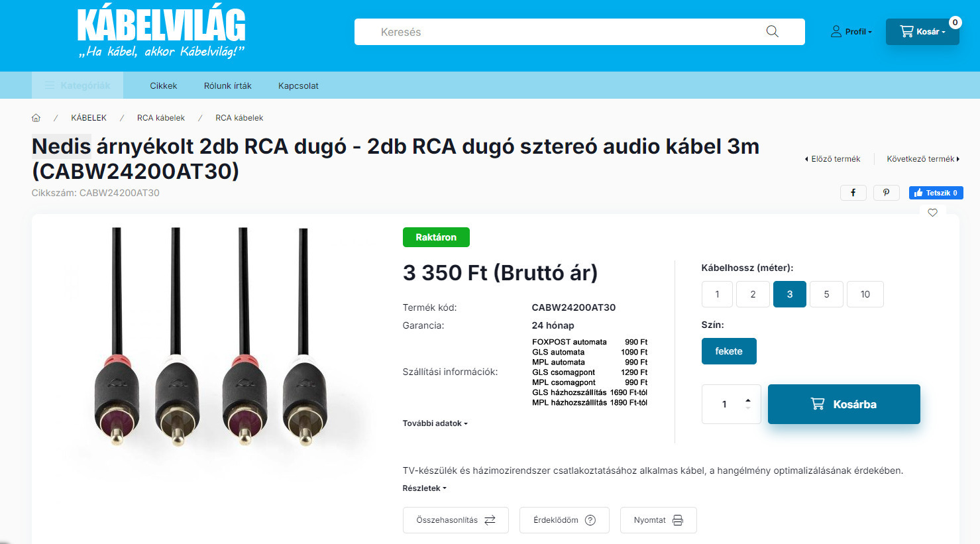Open Kapcsolat menu item

pyautogui.click(x=298, y=85)
